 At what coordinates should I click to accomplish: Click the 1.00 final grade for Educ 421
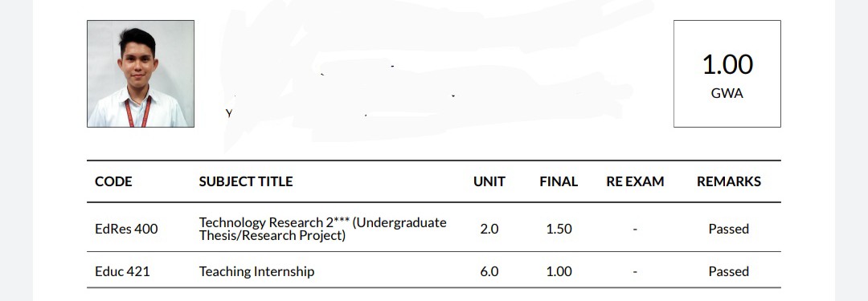click(559, 271)
